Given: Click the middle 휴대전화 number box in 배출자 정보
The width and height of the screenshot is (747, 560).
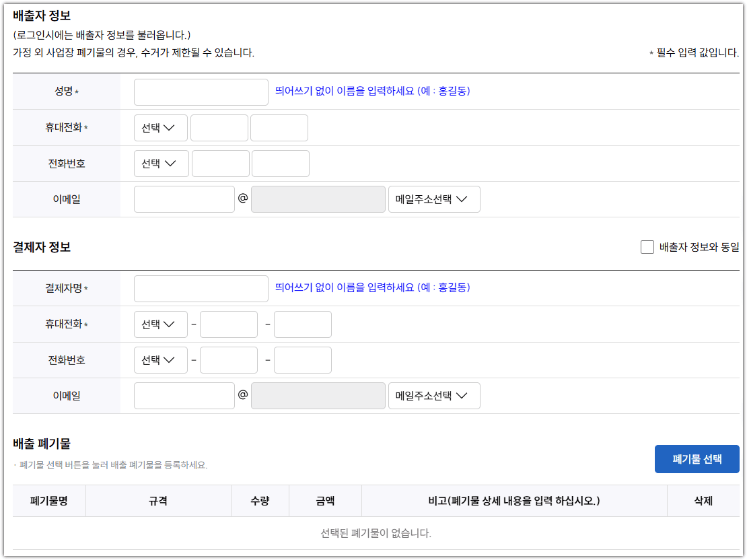Looking at the screenshot, I should point(219,127).
